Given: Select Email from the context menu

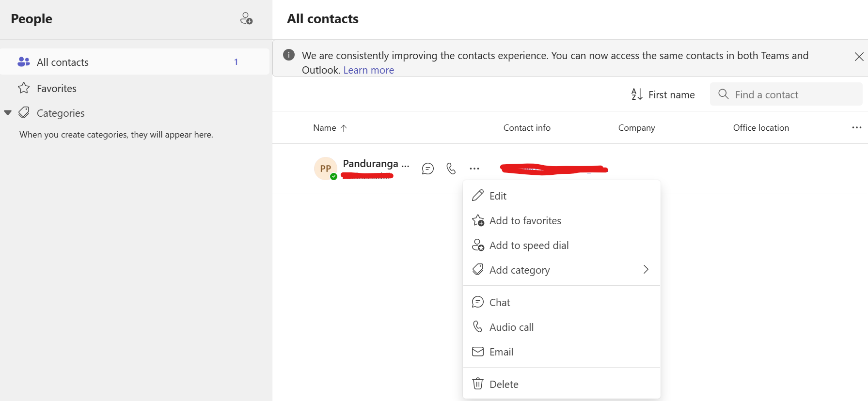Looking at the screenshot, I should pyautogui.click(x=501, y=352).
